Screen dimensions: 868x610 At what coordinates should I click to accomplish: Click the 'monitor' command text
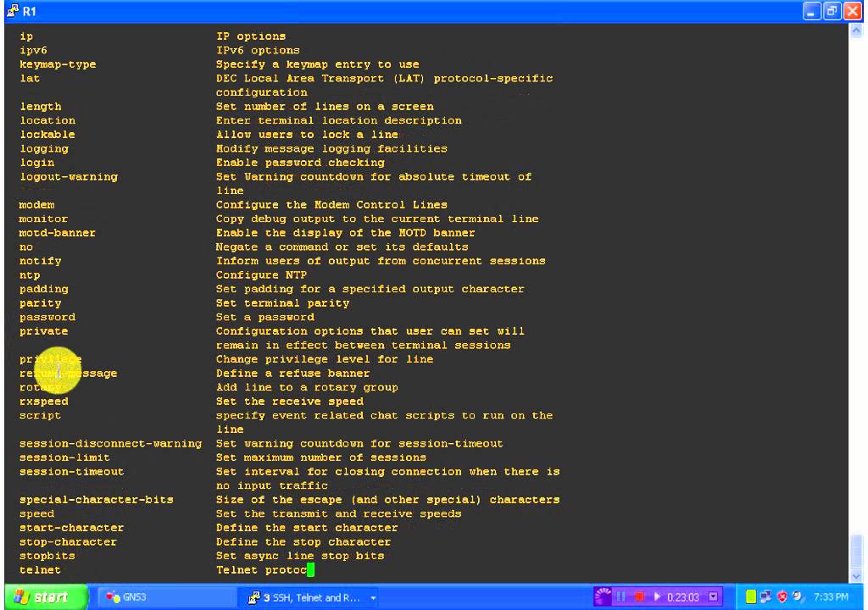tap(43, 219)
